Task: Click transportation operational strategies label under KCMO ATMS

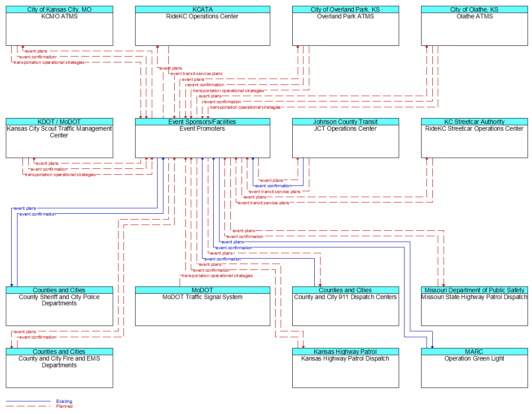Action: coord(49,62)
